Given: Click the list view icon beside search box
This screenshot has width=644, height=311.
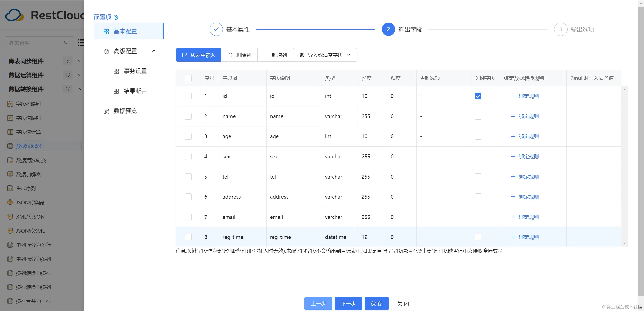Looking at the screenshot, I should coord(80,43).
